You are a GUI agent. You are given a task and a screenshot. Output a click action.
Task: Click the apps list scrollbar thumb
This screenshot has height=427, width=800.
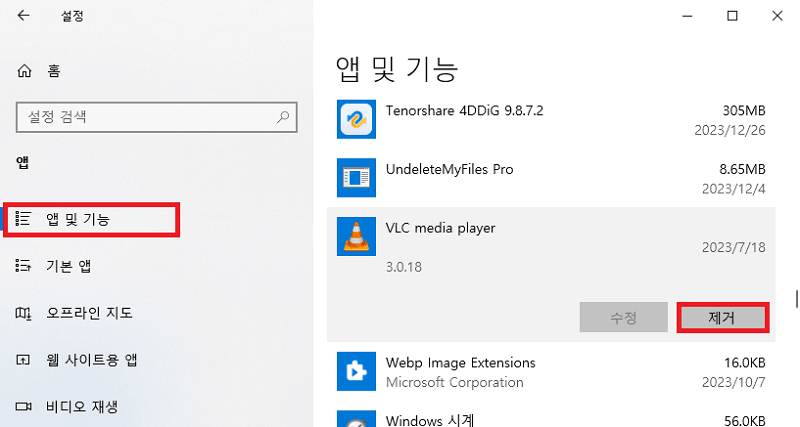[x=796, y=299]
